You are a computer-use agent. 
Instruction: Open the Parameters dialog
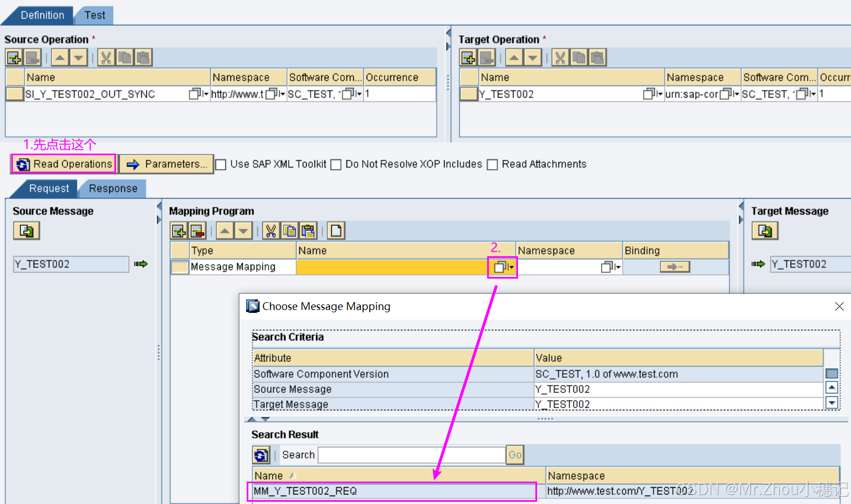tap(166, 164)
